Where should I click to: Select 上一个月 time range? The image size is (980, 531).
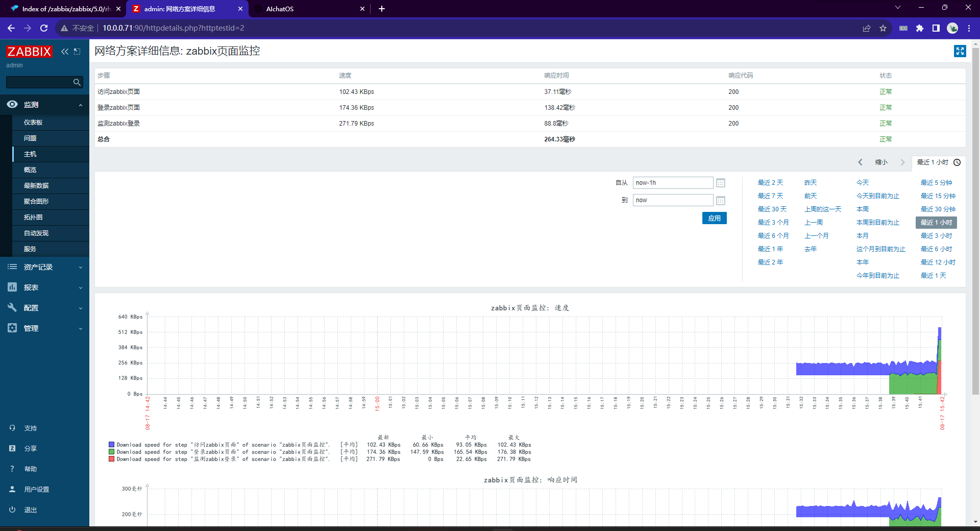817,236
